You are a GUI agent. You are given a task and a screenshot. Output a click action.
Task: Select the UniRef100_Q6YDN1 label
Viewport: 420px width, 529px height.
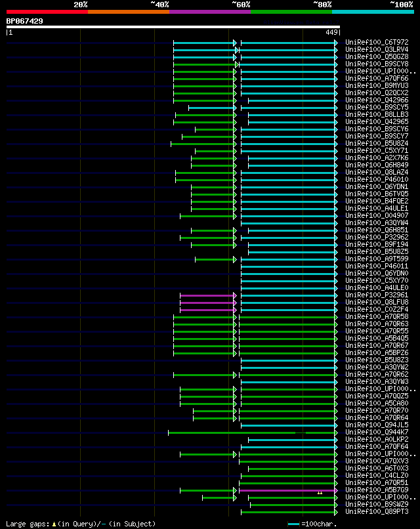(x=377, y=187)
